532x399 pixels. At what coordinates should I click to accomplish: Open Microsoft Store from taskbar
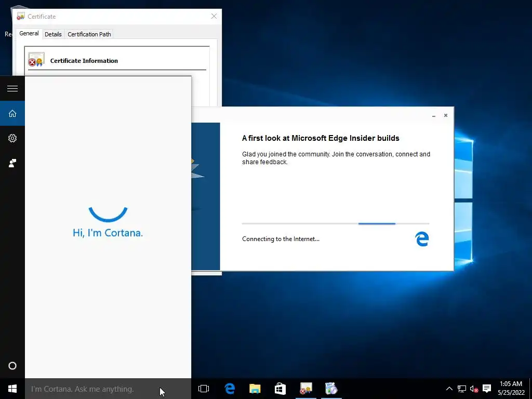click(280, 389)
